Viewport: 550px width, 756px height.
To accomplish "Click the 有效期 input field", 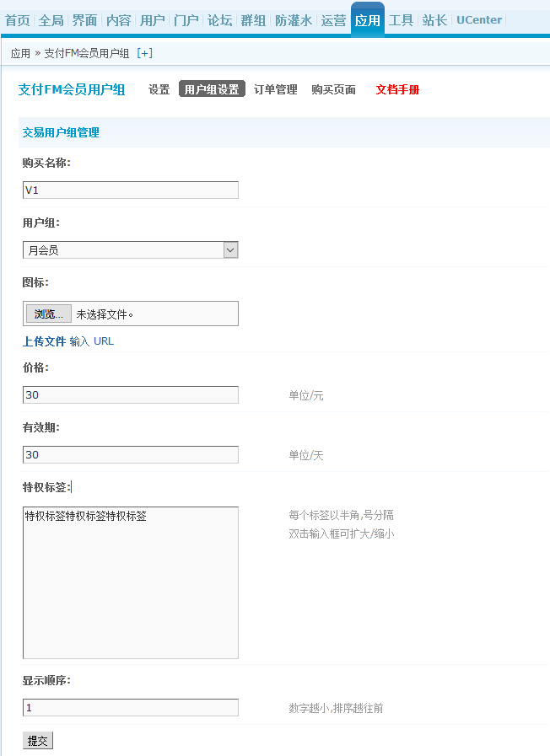I will tap(131, 454).
